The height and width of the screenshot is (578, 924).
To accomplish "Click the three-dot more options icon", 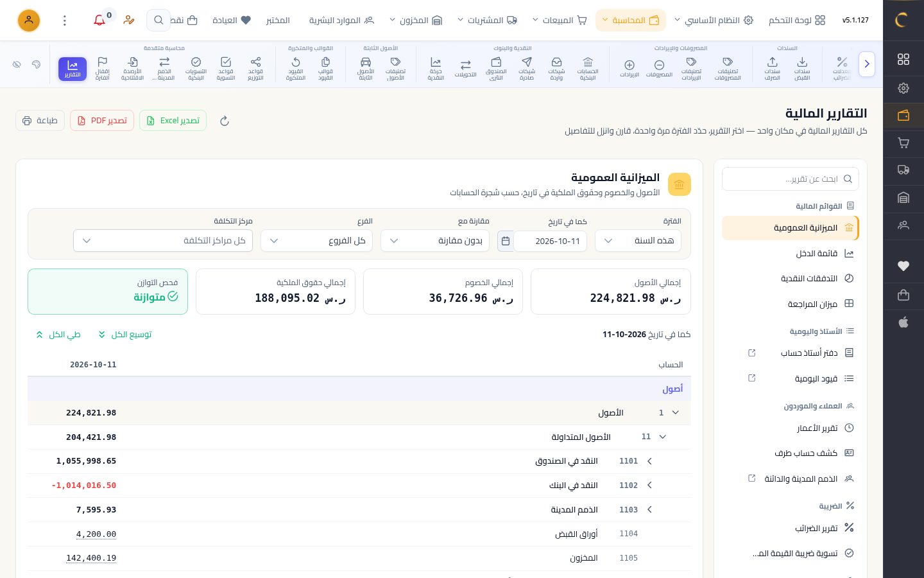I will [x=65, y=21].
